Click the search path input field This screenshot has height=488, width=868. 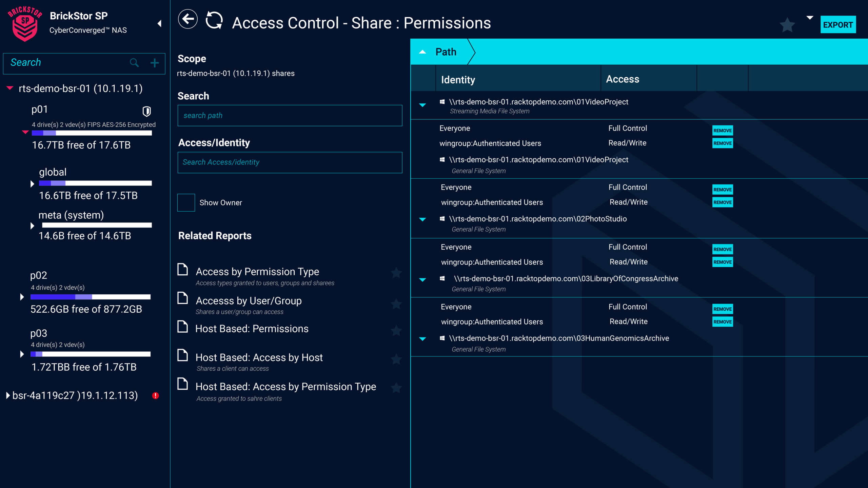pyautogui.click(x=290, y=116)
